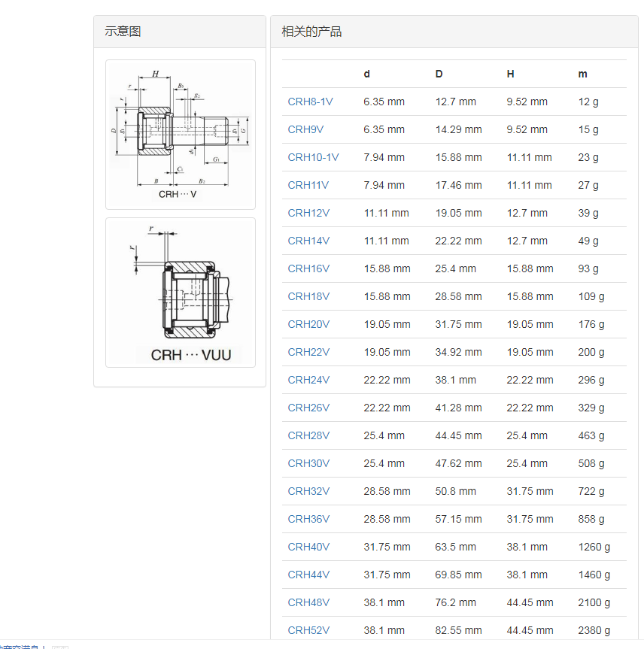Open the CRH···VUU schematic diagram image

tap(180, 292)
